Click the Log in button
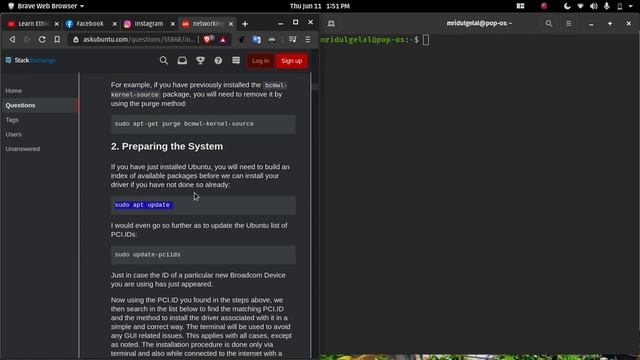 260,61
